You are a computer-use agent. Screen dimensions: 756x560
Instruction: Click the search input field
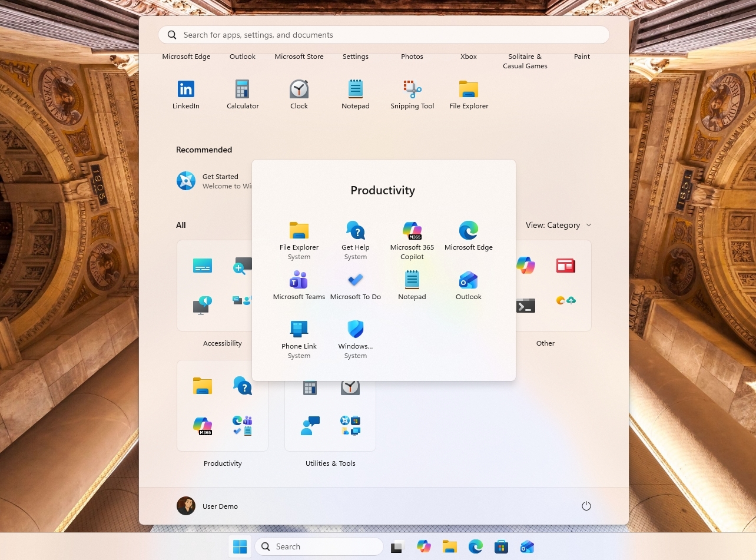[x=383, y=35]
